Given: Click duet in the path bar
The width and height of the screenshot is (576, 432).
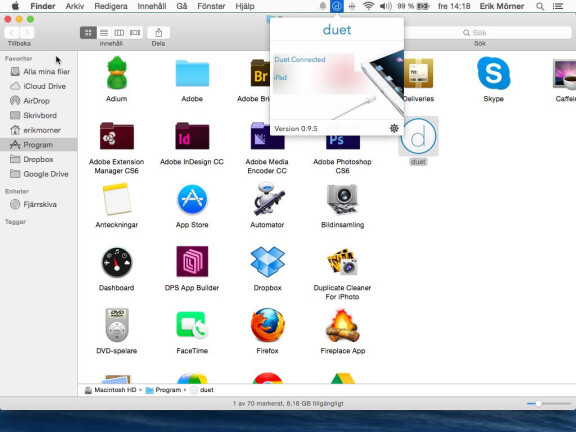Looking at the screenshot, I should 202,390.
